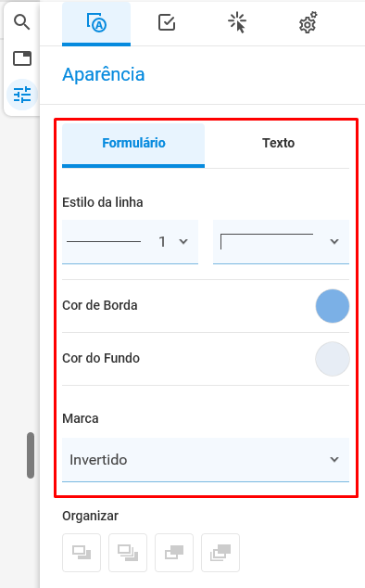Pick the Cor do Fundo color swatch
The width and height of the screenshot is (365, 588).
[x=333, y=359]
